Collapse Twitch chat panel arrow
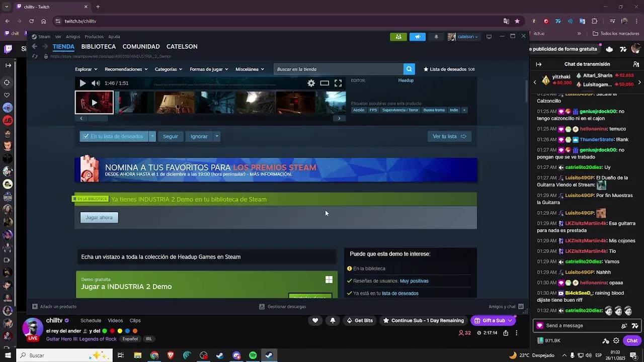The width and height of the screenshot is (644, 362). (x=539, y=64)
